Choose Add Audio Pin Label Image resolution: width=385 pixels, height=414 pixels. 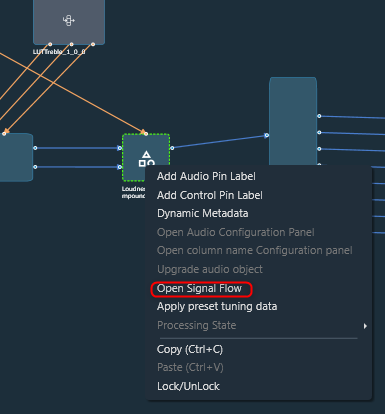point(206,176)
